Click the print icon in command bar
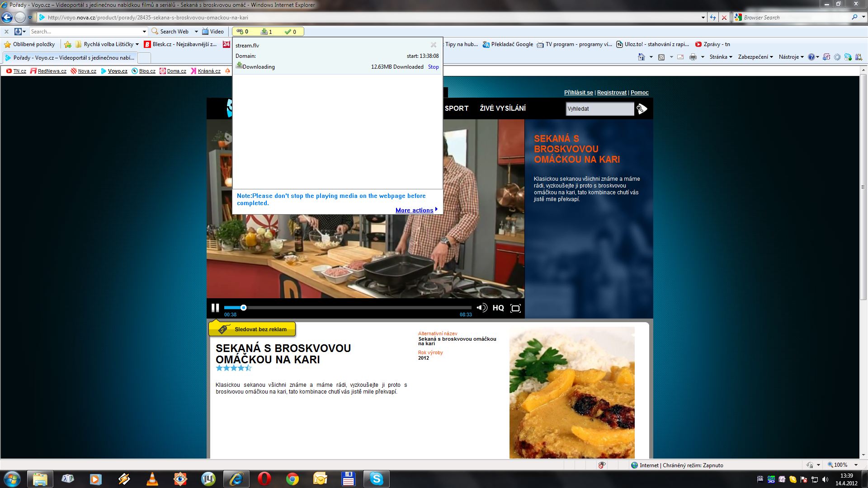Viewport: 868px width, 488px height. point(693,57)
